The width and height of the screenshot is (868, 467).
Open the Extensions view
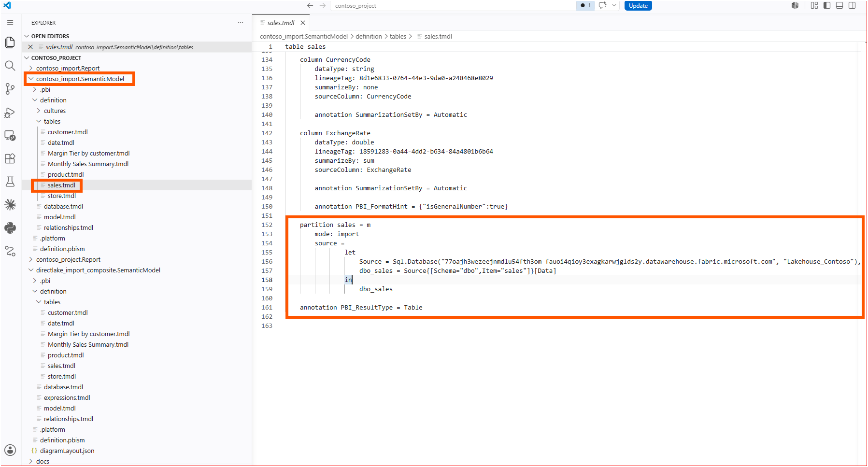(x=10, y=158)
